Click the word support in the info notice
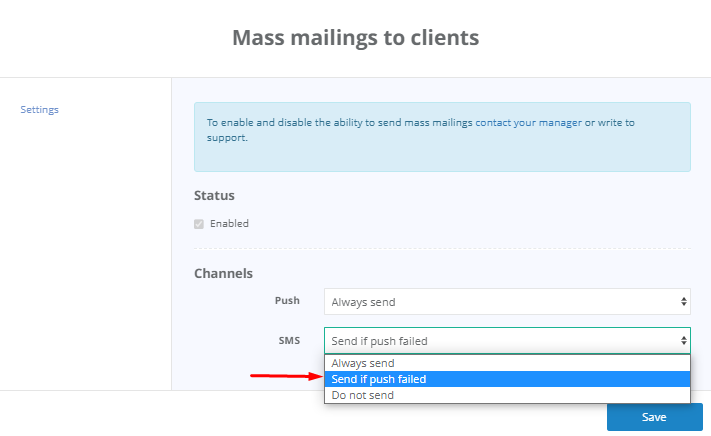711x436 pixels. [x=228, y=138]
